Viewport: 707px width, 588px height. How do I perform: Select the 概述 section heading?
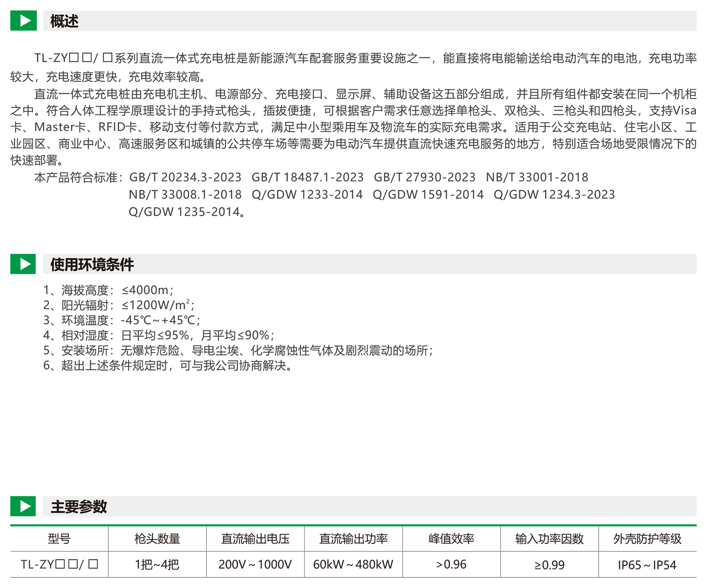[65, 21]
